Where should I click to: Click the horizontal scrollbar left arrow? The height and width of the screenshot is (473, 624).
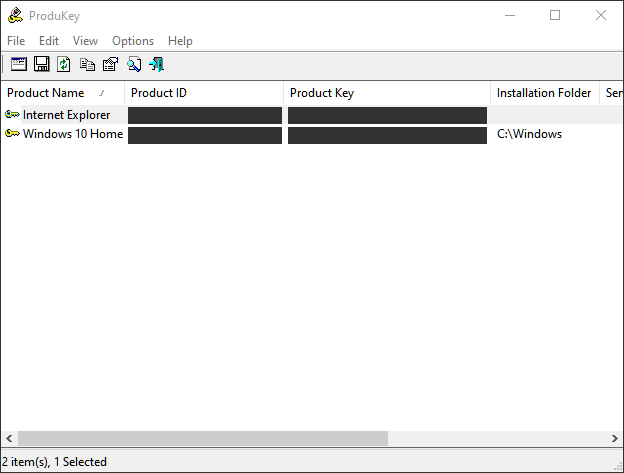[9, 438]
